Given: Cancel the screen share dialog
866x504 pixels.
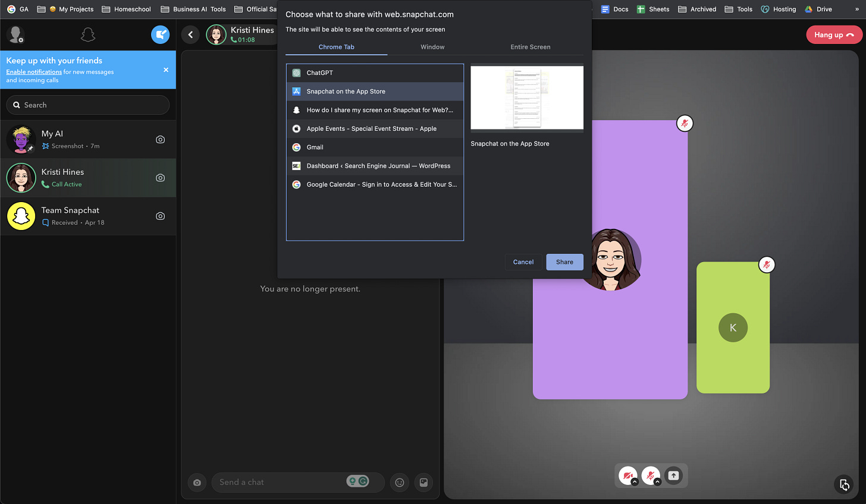Looking at the screenshot, I should click(x=523, y=262).
